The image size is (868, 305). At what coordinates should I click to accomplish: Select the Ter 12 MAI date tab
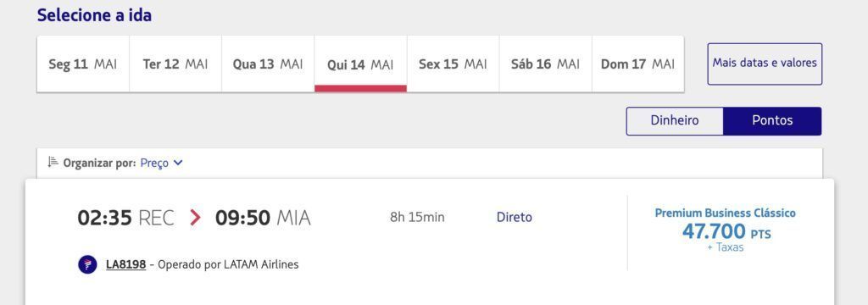(x=175, y=64)
